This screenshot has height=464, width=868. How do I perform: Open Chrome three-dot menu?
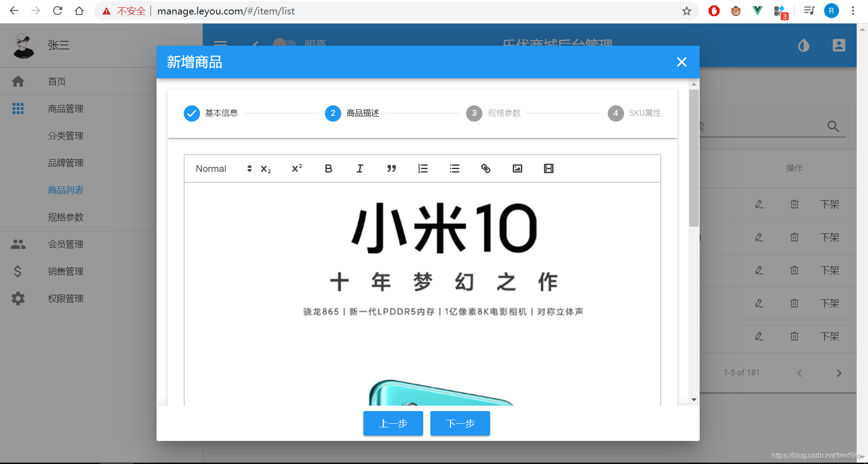[x=853, y=11]
